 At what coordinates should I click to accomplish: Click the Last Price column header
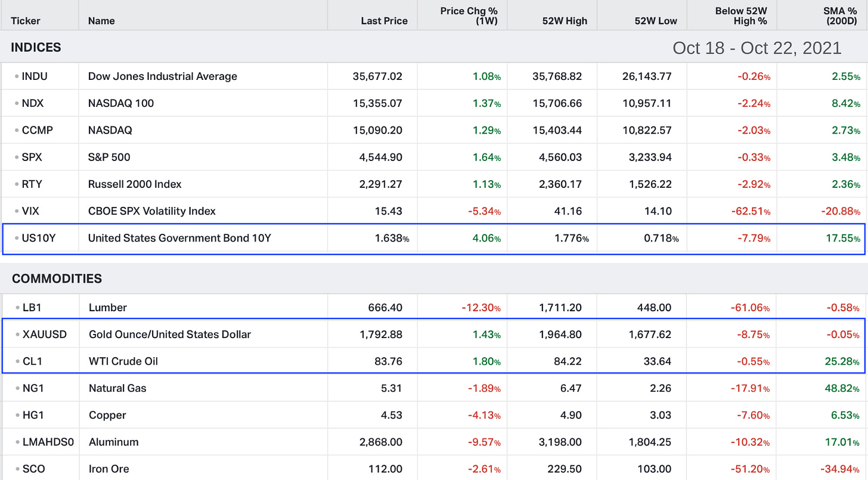385,21
